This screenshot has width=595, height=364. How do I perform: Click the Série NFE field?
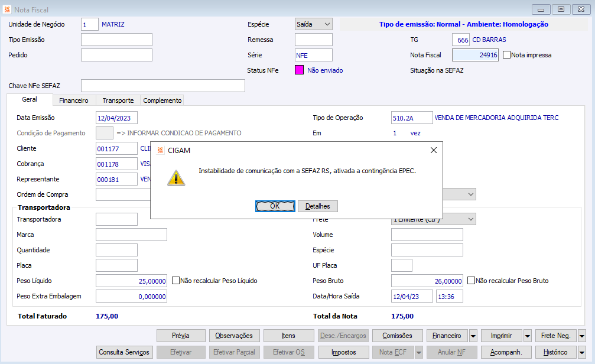313,55
